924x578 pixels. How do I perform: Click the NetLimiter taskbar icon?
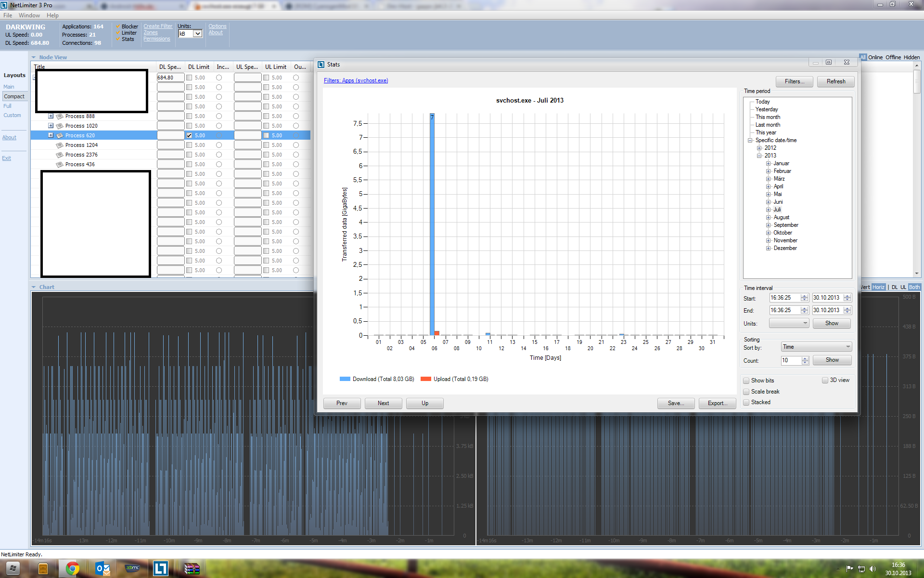(160, 568)
